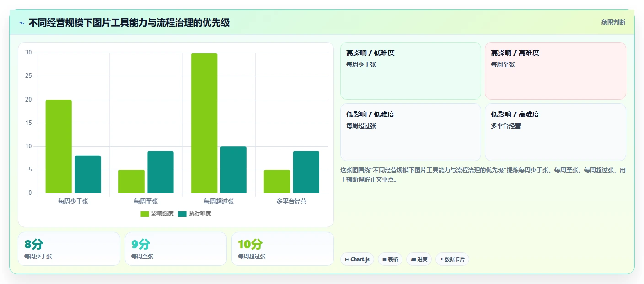Click the 多平台经营 x-axis label
The image size is (644, 284).
click(x=291, y=201)
